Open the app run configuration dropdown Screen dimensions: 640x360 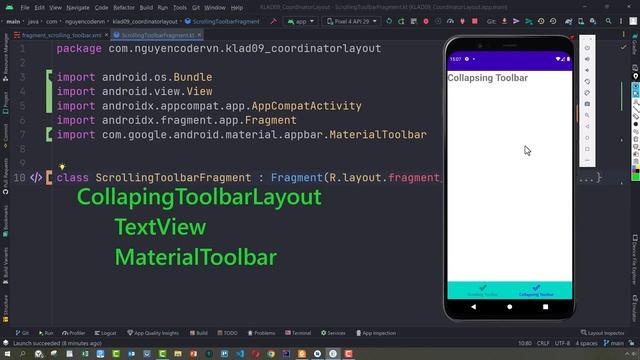(x=301, y=21)
